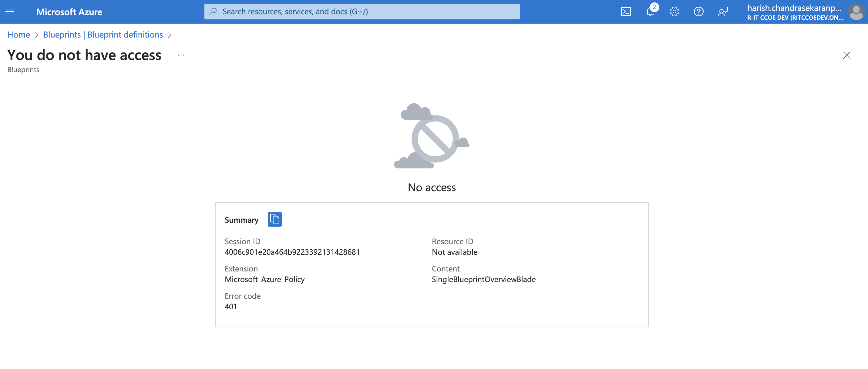Click the You do not have access title
868x369 pixels.
tap(84, 55)
